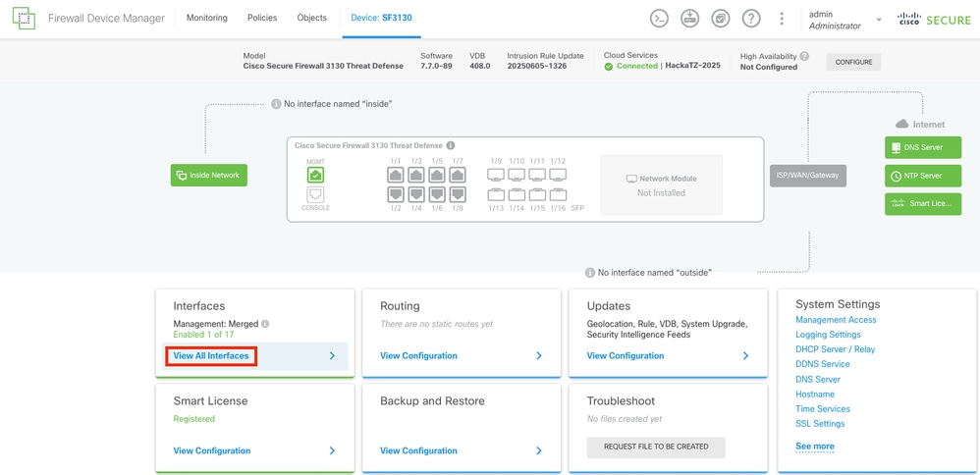
Task: Expand Smart License card chevron arrow
Action: 332,450
